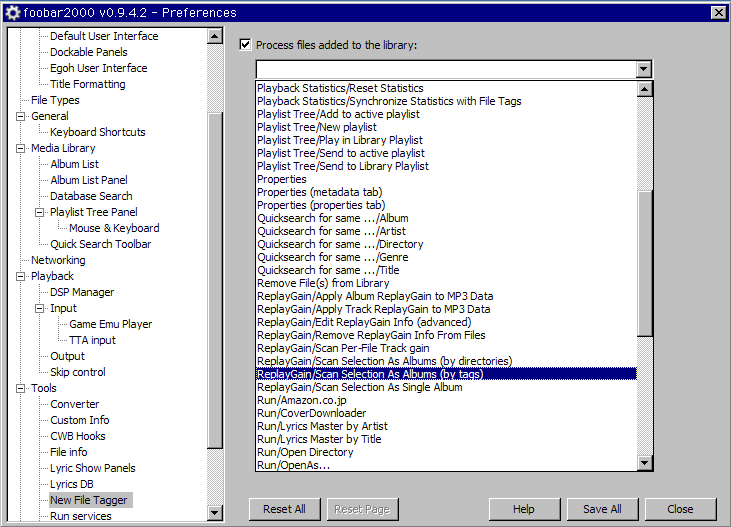Click command list scrollbar thumb
The width and height of the screenshot is (731, 527).
[644, 263]
